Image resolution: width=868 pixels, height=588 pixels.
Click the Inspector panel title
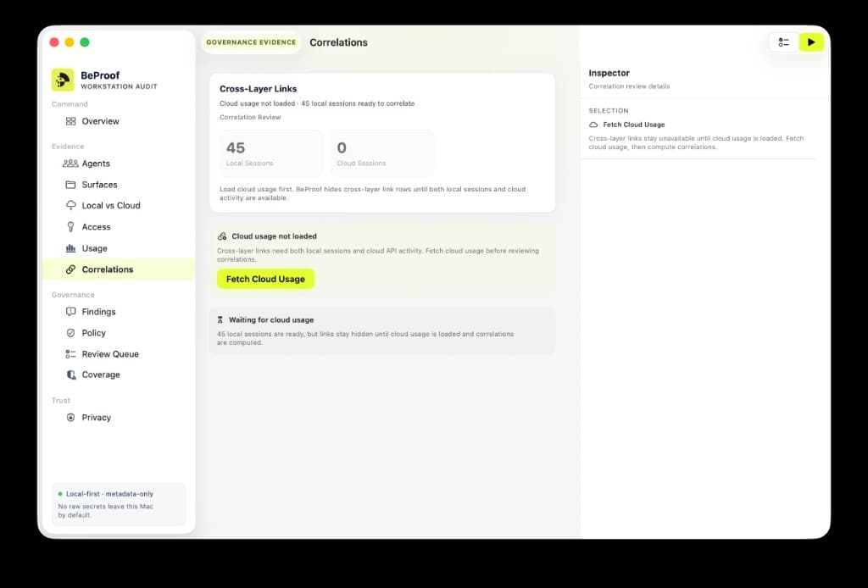609,73
